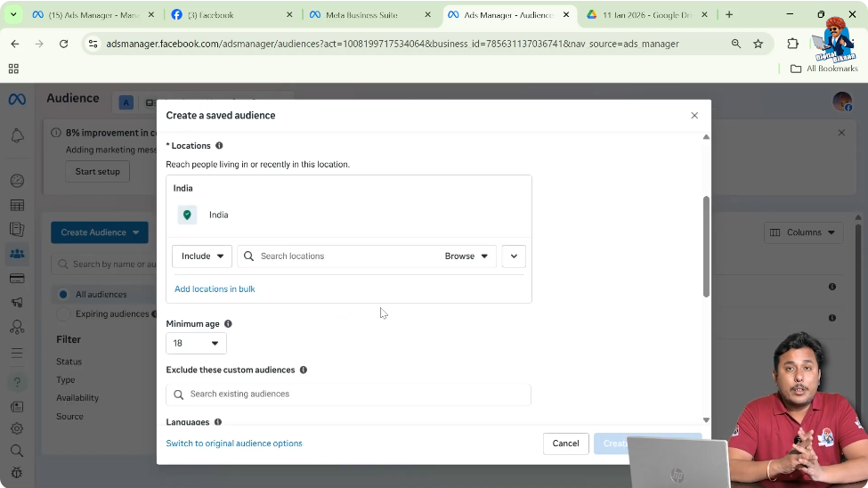Open billing card icon in sidebar
Screen dimensions: 868x488
[17, 278]
